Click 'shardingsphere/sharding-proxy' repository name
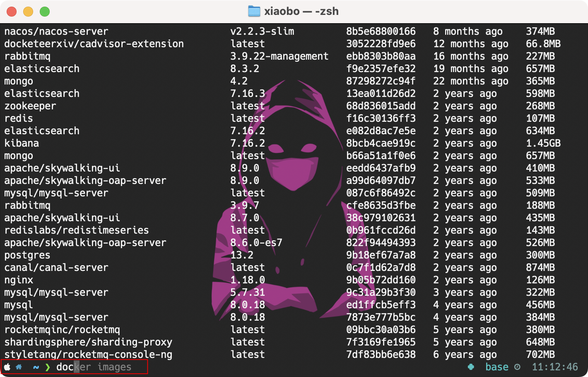 88,342
